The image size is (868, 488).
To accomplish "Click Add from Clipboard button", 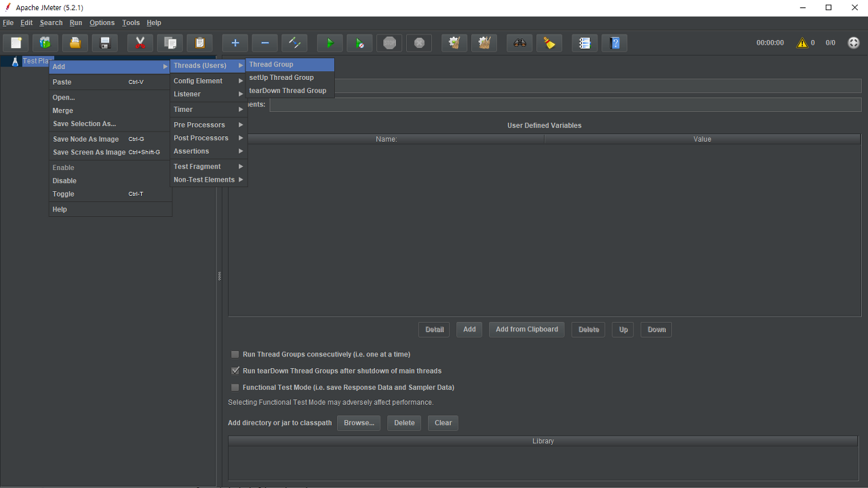I will pos(527,329).
